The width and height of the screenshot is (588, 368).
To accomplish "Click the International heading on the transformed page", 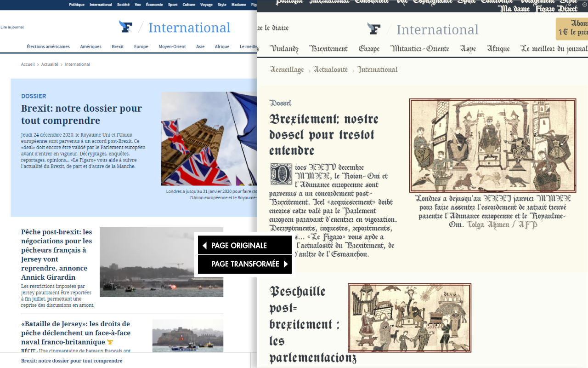I will pyautogui.click(x=437, y=29).
